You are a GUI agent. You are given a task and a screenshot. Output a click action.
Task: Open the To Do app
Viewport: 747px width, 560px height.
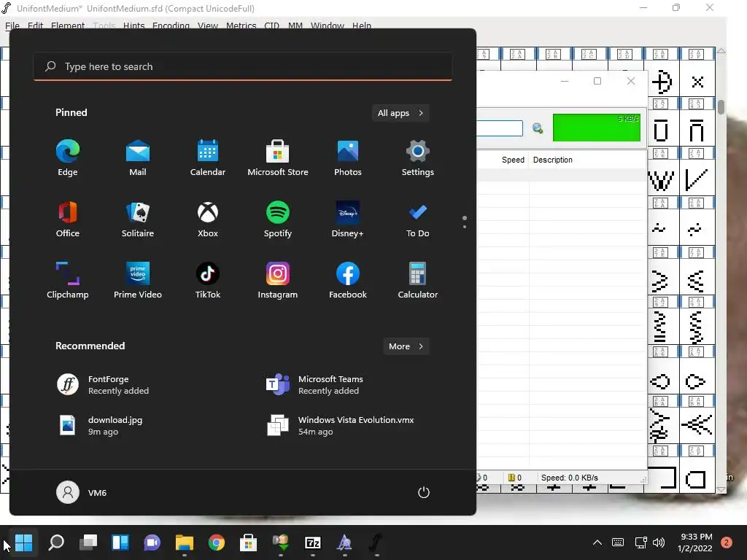pos(418,219)
